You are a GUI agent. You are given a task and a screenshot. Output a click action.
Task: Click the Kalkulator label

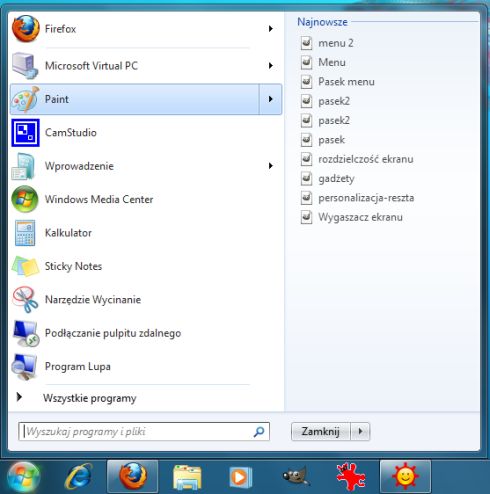68,233
